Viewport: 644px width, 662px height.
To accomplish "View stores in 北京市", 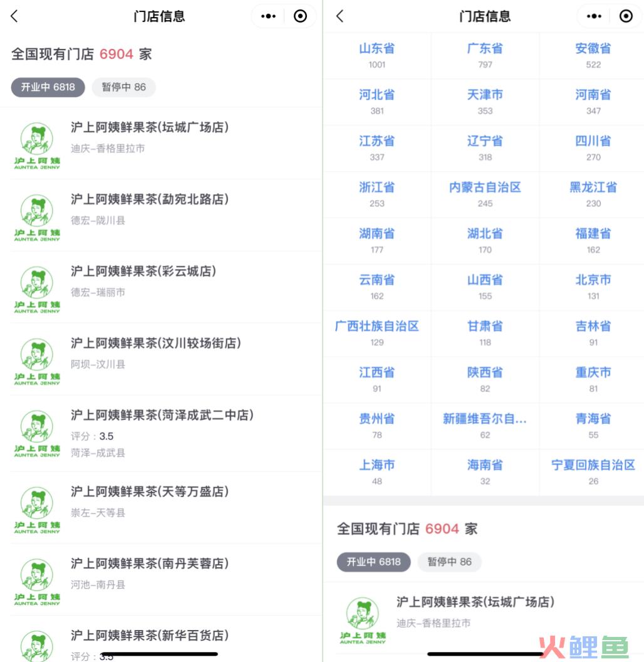I will click(593, 287).
